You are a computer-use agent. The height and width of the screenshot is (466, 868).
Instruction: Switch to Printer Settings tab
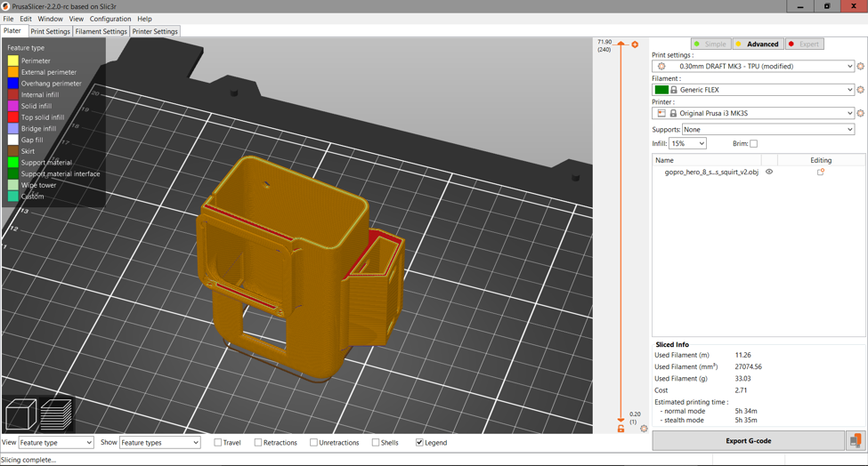155,31
